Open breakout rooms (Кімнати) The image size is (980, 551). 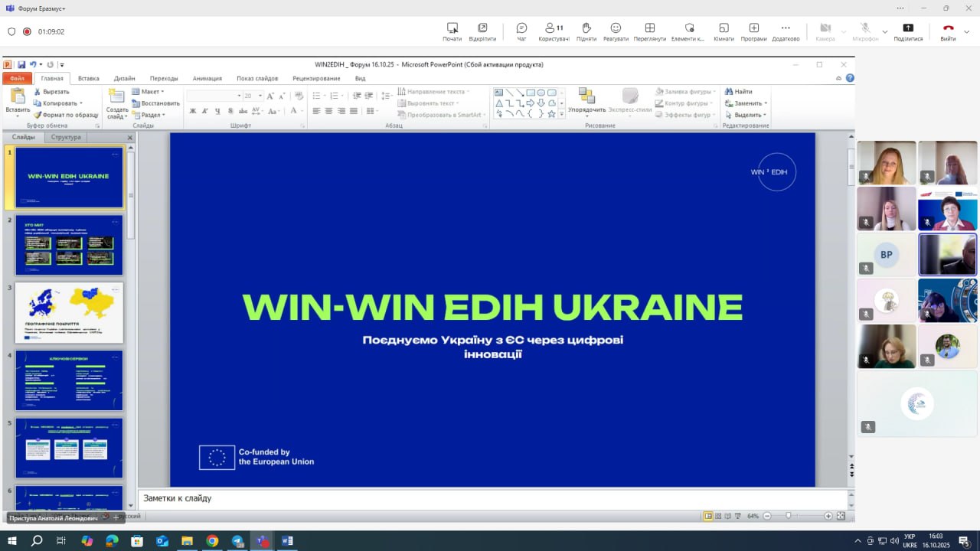click(724, 31)
